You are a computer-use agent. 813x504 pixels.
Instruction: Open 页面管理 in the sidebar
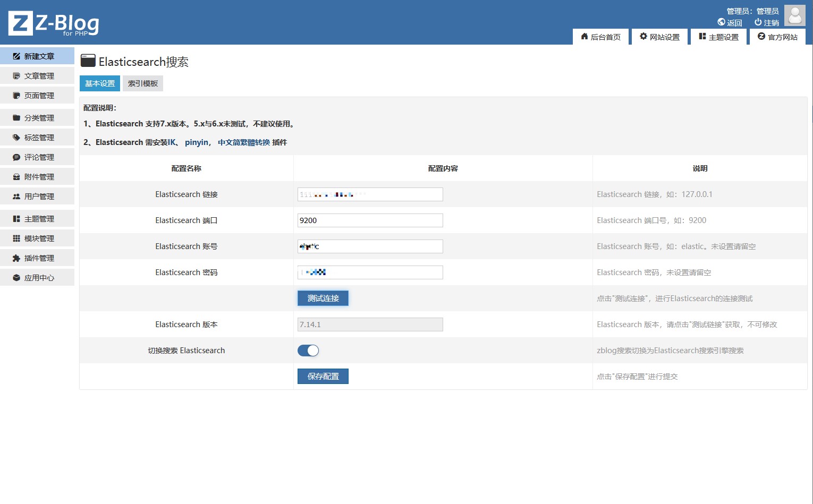point(37,96)
